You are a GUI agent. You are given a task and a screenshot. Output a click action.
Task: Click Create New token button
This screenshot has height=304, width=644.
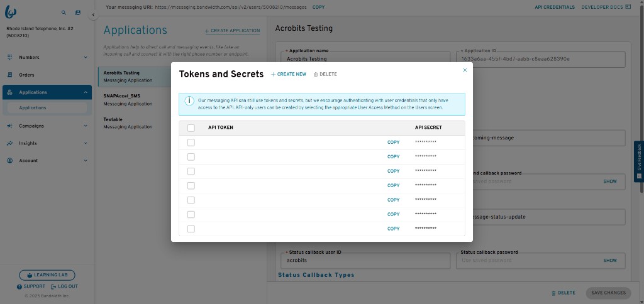(x=289, y=74)
